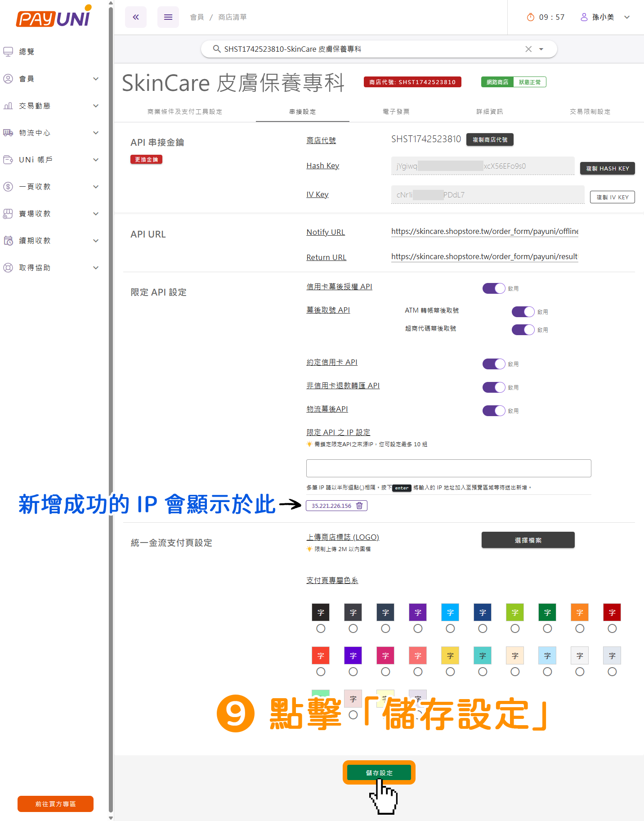The width and height of the screenshot is (644, 821).
Task: Click the 賣場收款 store icon
Action: click(x=8, y=214)
